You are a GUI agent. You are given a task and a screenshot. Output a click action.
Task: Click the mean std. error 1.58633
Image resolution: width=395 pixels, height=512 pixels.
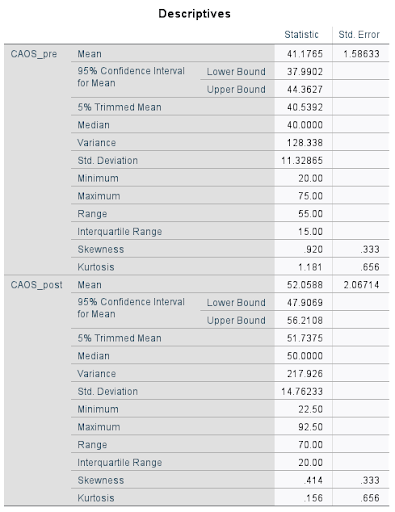pyautogui.click(x=361, y=54)
